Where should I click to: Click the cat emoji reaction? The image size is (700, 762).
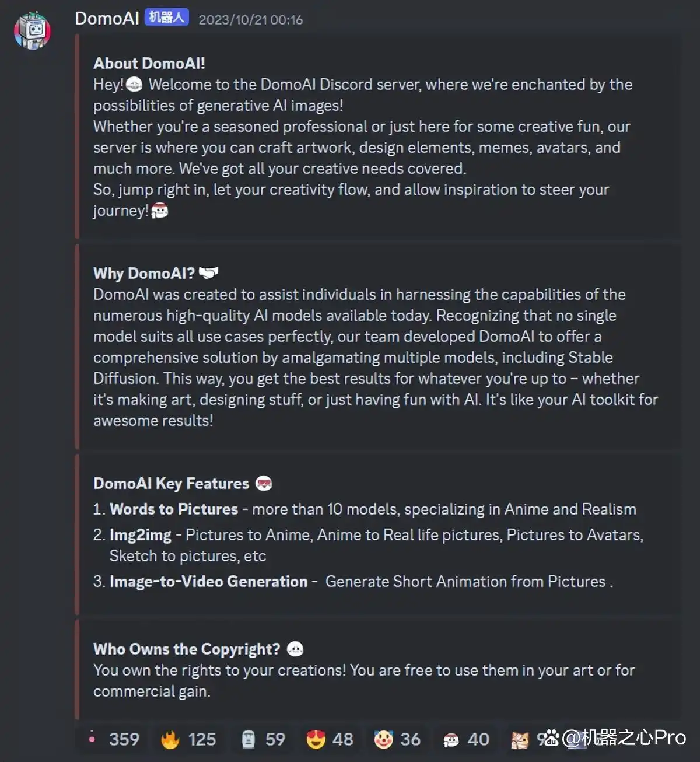pos(520,740)
